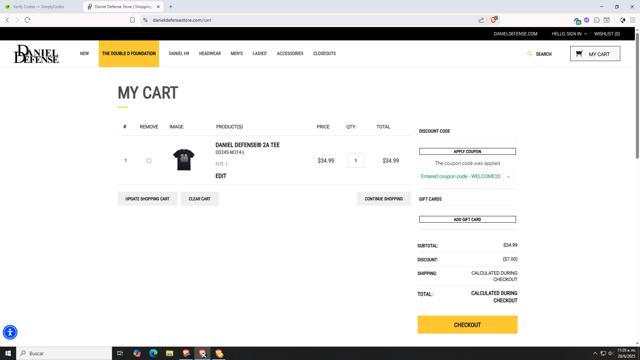
Task: Expand the Hello, Sign In dropdown
Action: click(x=569, y=34)
